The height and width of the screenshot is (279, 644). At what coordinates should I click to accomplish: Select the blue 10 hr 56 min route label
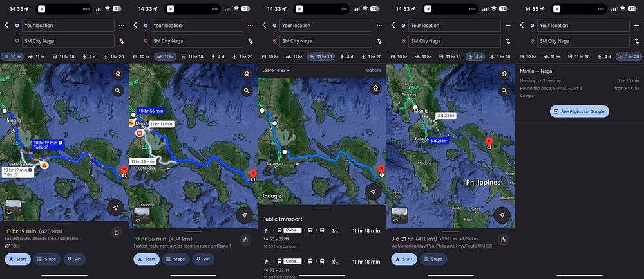click(x=150, y=111)
